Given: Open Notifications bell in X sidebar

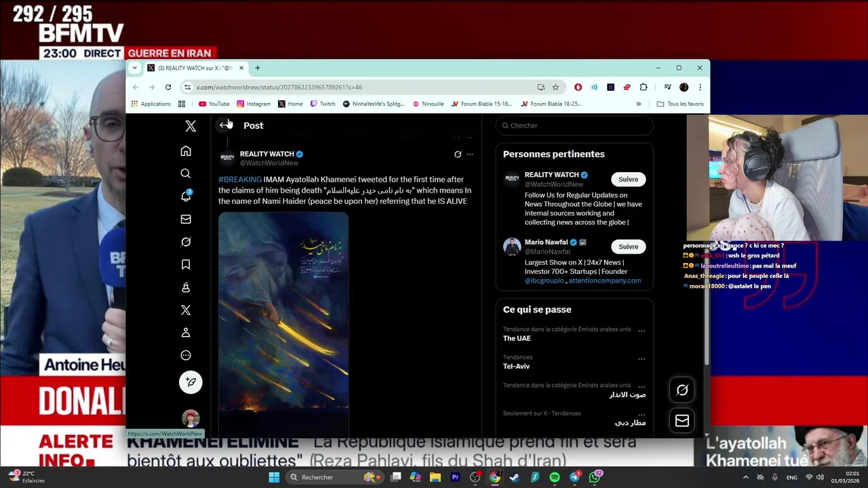Looking at the screenshot, I should pos(186,196).
